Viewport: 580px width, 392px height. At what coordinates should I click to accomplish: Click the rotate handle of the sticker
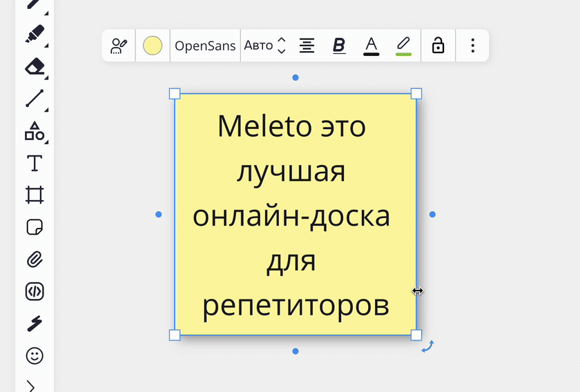tap(428, 346)
